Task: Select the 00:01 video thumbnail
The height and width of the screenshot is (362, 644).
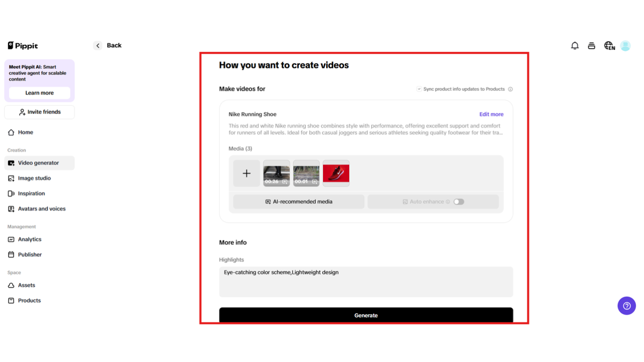Action: (306, 173)
